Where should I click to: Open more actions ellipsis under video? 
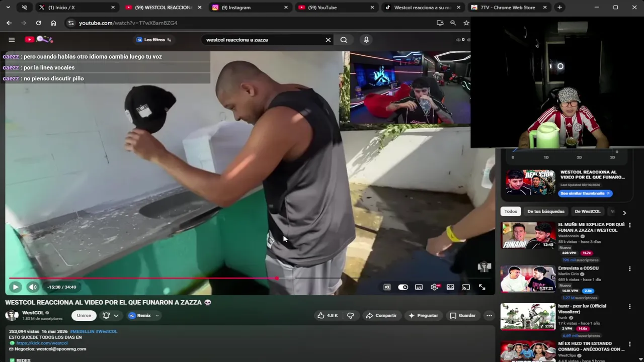489,316
